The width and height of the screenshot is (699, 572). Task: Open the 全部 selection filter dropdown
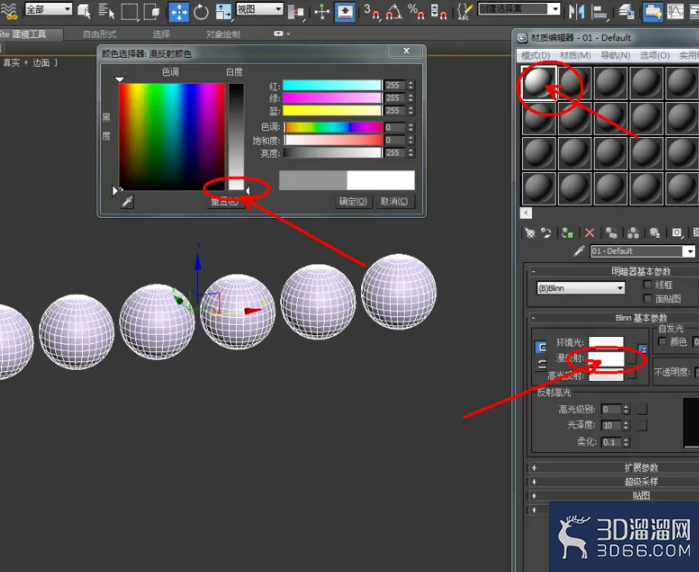click(49, 9)
